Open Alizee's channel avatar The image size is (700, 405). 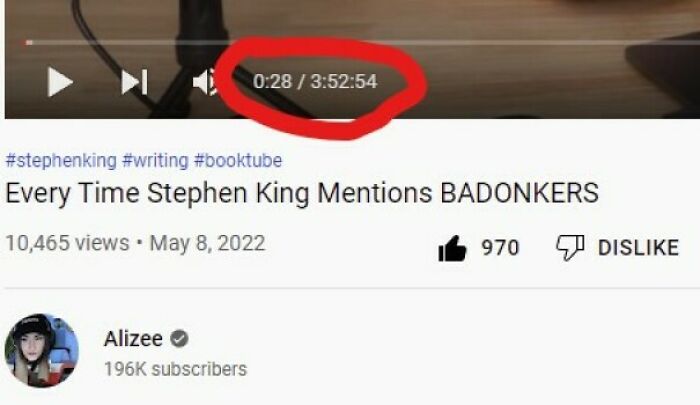42,351
